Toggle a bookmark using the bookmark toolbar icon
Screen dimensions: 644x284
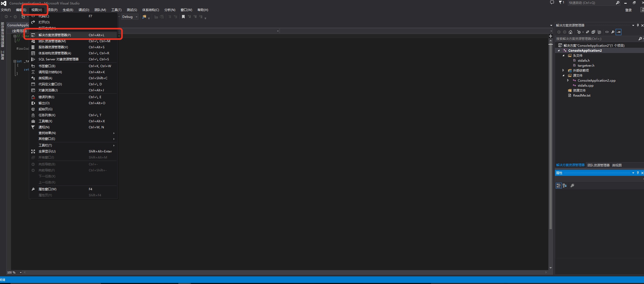coord(183,17)
